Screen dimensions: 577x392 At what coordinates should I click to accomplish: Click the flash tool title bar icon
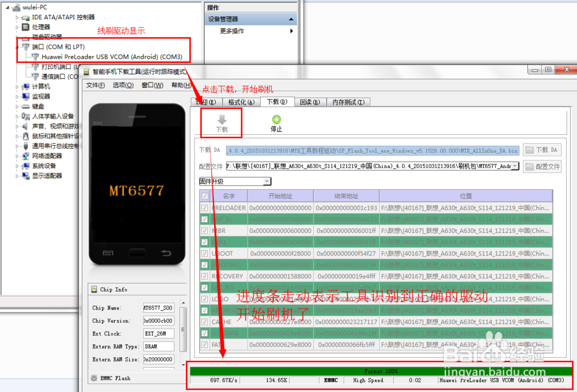coord(87,71)
